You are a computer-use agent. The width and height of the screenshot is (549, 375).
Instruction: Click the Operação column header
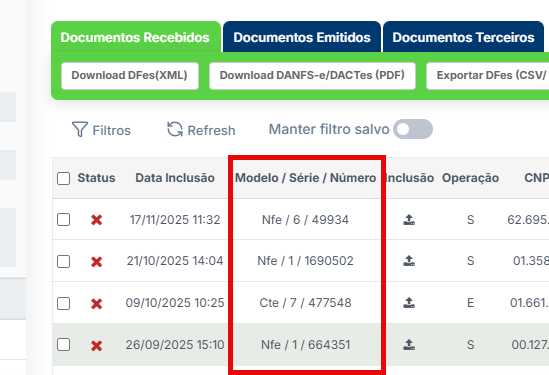470,178
